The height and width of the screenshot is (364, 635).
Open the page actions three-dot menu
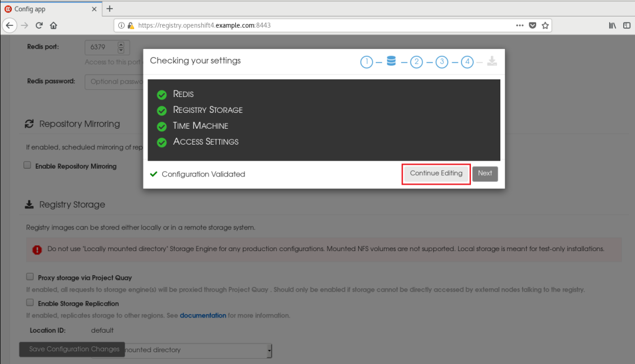[520, 25]
